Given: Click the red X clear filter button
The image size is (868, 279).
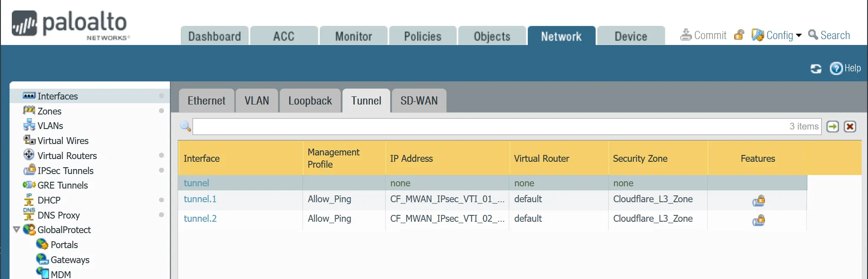Looking at the screenshot, I should pos(850,126).
